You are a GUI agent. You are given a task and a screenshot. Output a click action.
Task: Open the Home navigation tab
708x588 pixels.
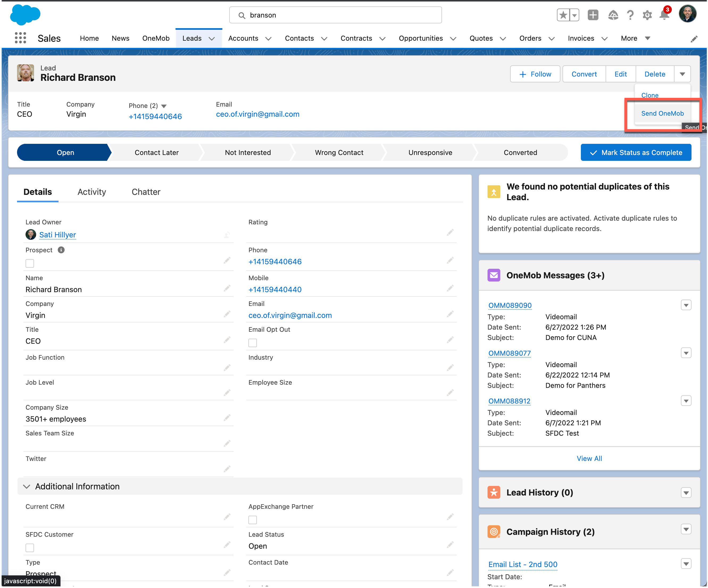pos(89,39)
